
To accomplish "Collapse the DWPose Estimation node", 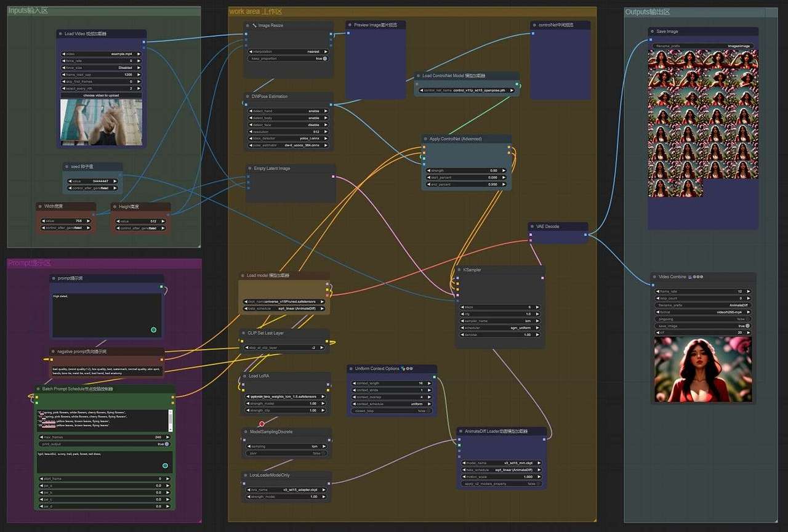I will click(x=247, y=97).
